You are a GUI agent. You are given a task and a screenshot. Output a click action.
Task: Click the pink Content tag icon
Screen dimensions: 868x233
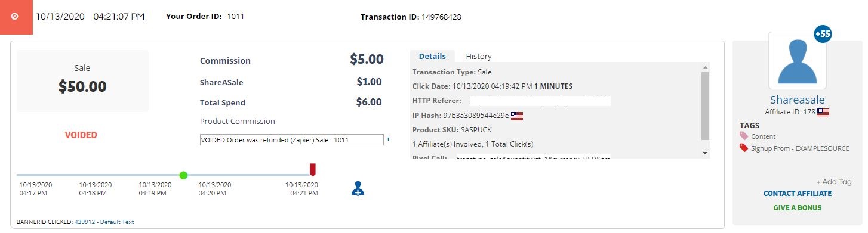(744, 136)
